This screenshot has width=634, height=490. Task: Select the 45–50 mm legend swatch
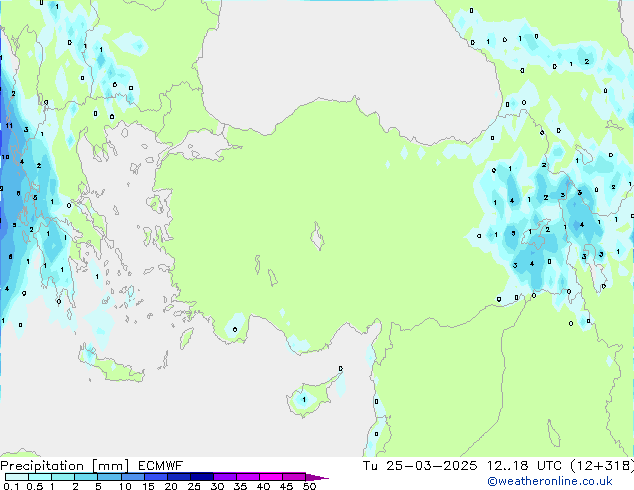pyautogui.click(x=294, y=477)
